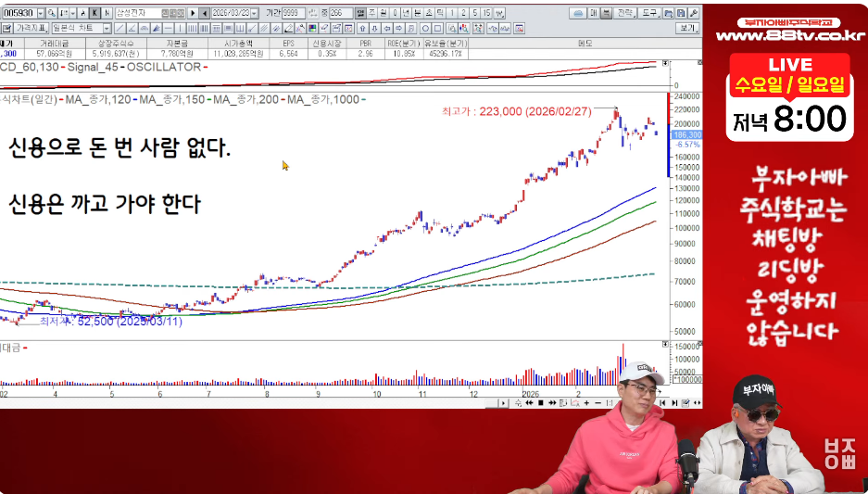
Task: Jump to chart end skip-forward icon
Action: click(674, 403)
